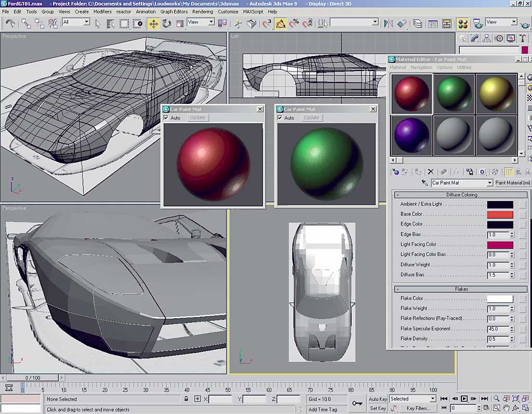Open the Selected key filter dropdown

pos(413,399)
